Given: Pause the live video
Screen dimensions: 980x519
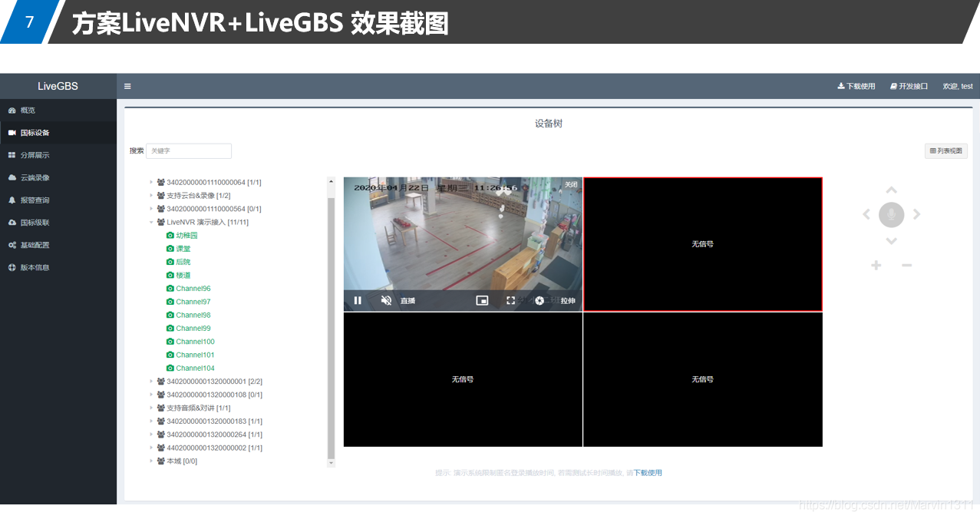Looking at the screenshot, I should coord(358,300).
